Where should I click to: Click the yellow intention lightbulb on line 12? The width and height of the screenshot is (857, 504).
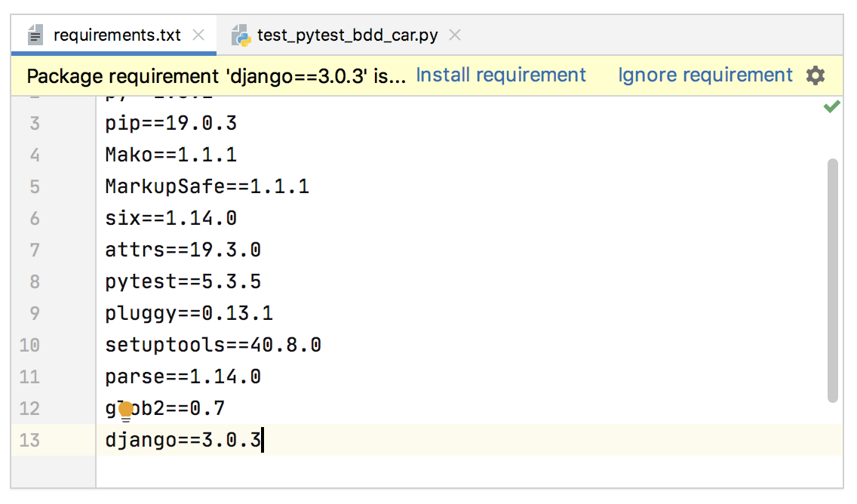tap(126, 411)
